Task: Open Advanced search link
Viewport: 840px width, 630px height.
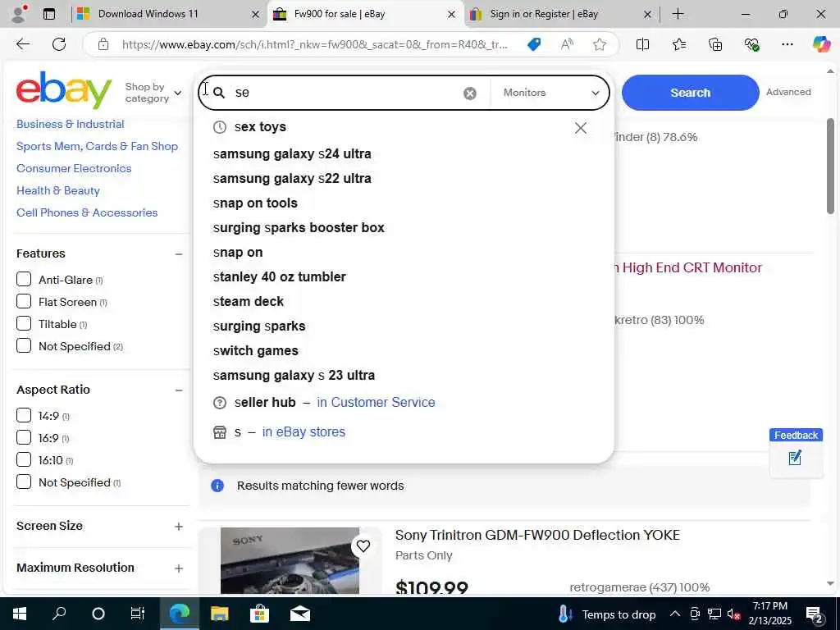Action: pyautogui.click(x=788, y=92)
